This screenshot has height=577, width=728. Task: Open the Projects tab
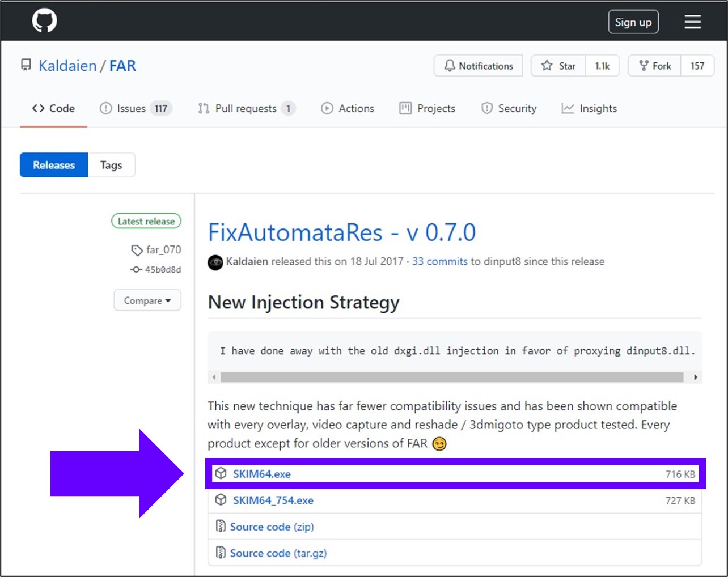(x=428, y=108)
